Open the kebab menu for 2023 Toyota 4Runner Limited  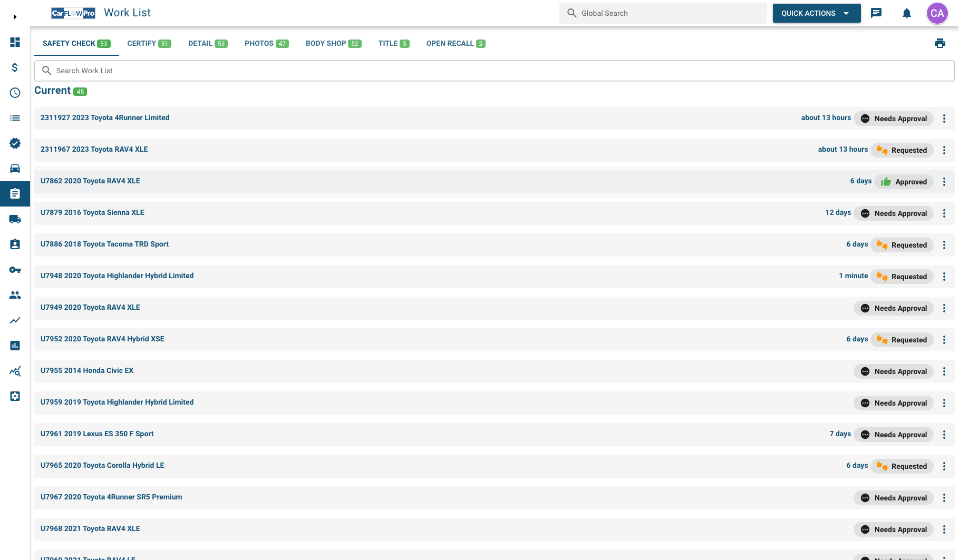pyautogui.click(x=944, y=118)
